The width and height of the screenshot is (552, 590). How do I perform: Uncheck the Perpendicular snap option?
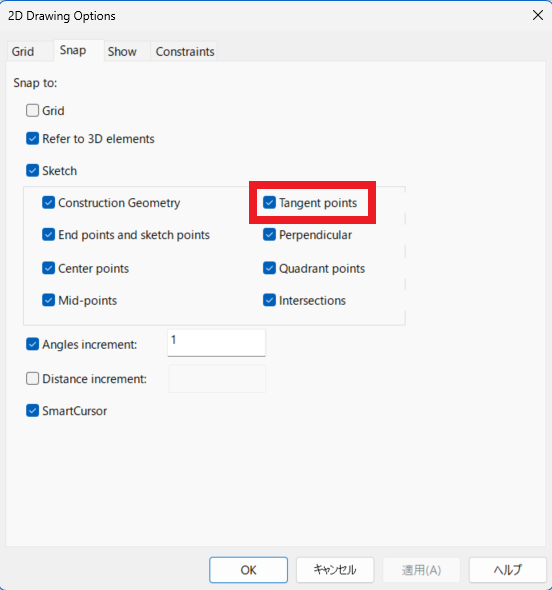pyautogui.click(x=269, y=235)
